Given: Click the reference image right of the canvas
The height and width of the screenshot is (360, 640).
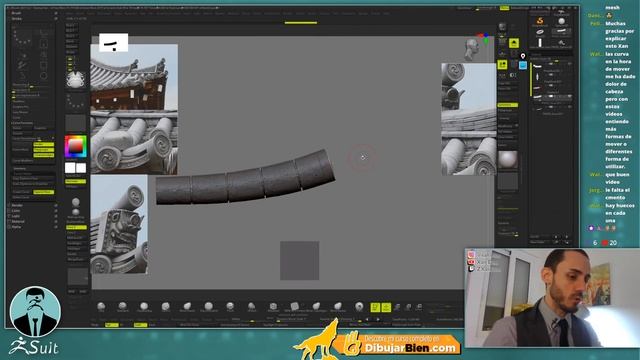Looking at the screenshot, I should click(x=469, y=119).
